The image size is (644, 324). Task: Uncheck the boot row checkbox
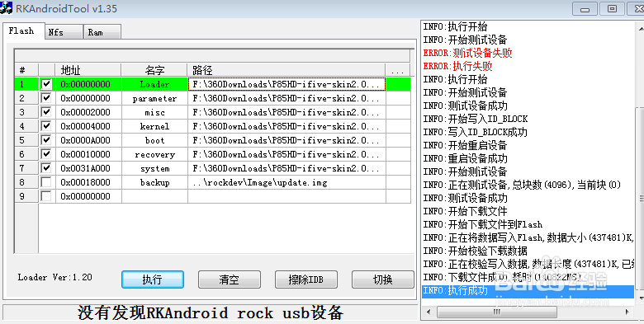coord(46,140)
